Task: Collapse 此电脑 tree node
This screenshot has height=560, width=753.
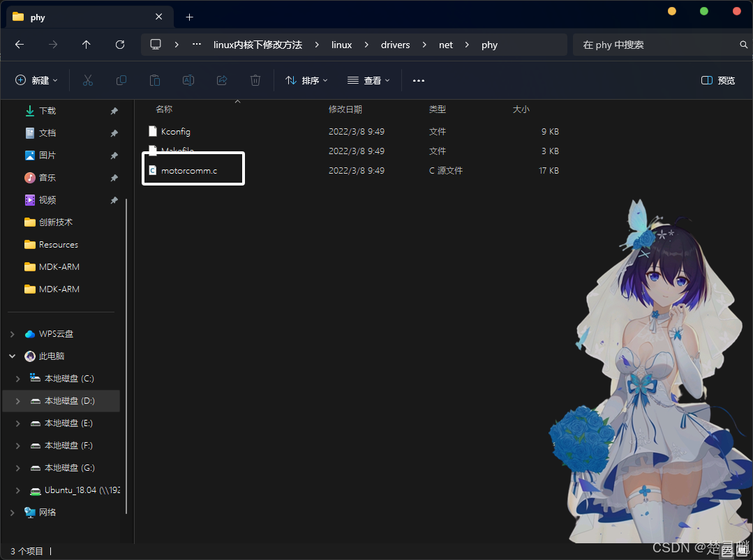Action: coord(13,356)
